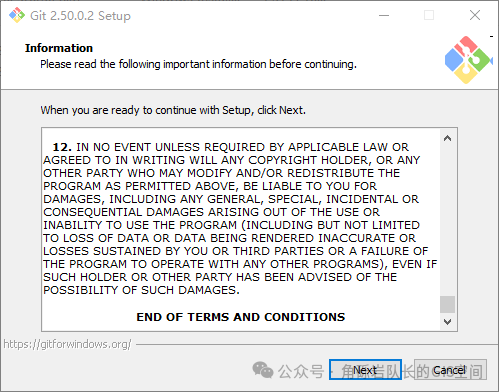Click the WeChat watermark icon
This screenshot has width=499, height=392.
click(263, 370)
